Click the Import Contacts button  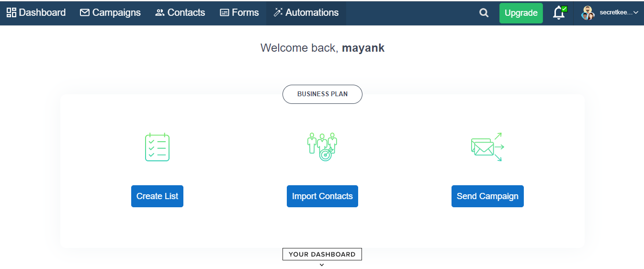coord(322,196)
